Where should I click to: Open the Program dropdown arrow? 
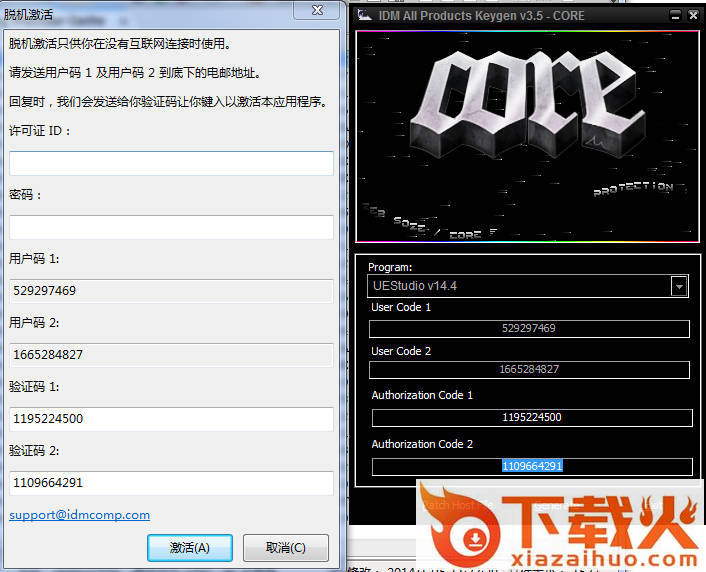(679, 286)
